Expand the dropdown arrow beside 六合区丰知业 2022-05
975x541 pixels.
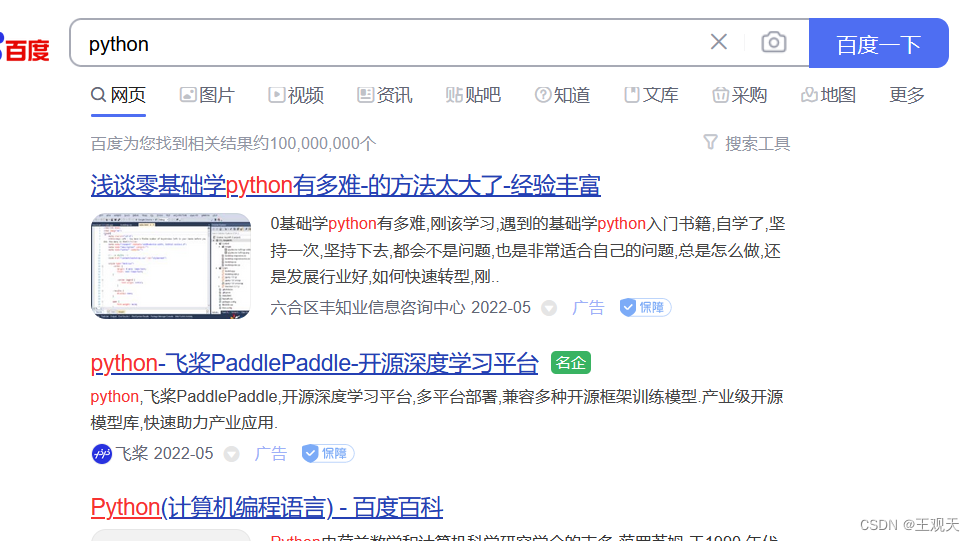pos(549,308)
